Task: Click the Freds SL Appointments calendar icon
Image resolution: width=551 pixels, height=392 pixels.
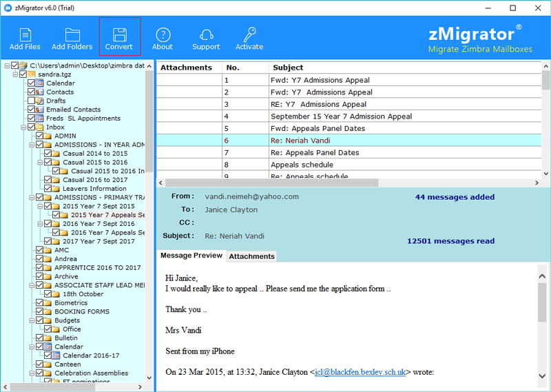Action: point(40,118)
